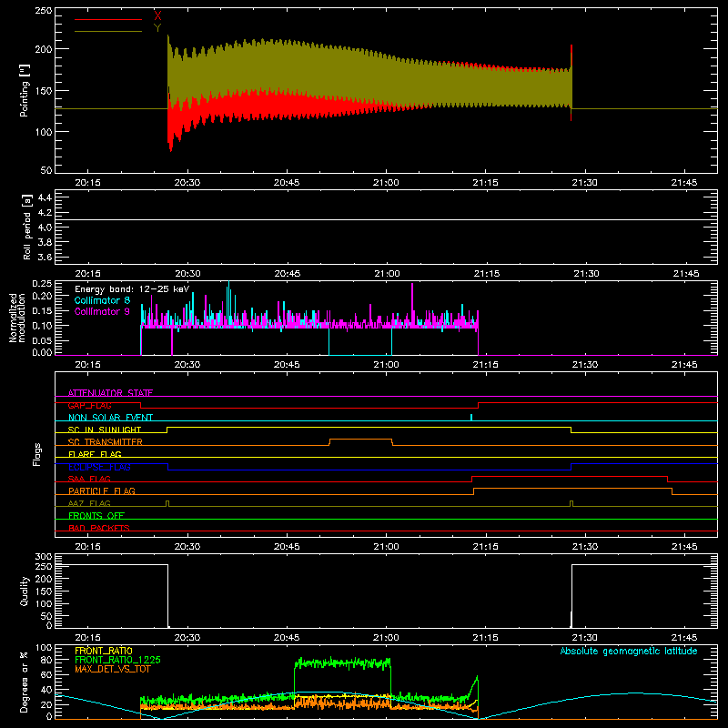Select the orange MAX_DET_VS_TOT legend entry
This screenshot has height=728, width=728.
click(112, 669)
